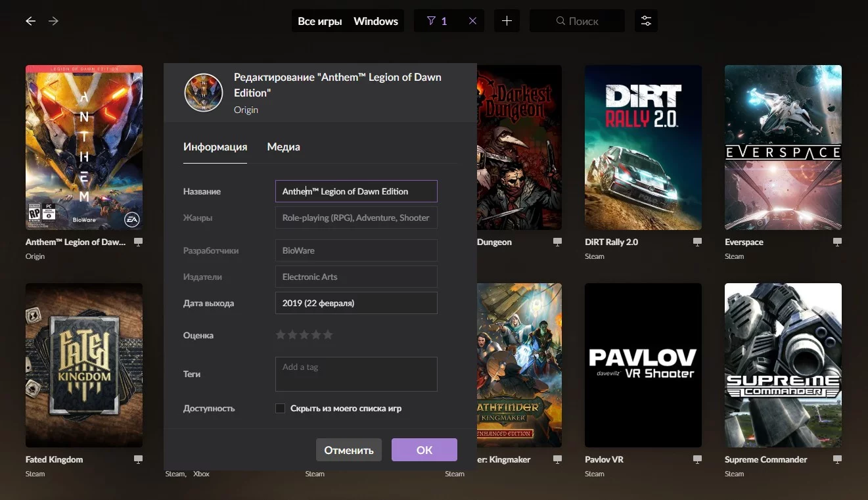Click the Add a tag field
Screen dimensions: 868x500
[356, 374]
